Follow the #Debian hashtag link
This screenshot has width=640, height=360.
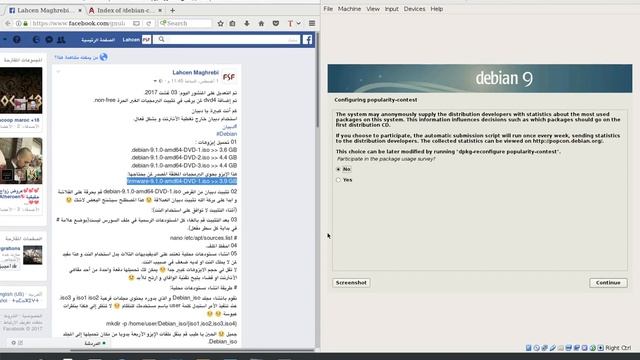coord(227,134)
